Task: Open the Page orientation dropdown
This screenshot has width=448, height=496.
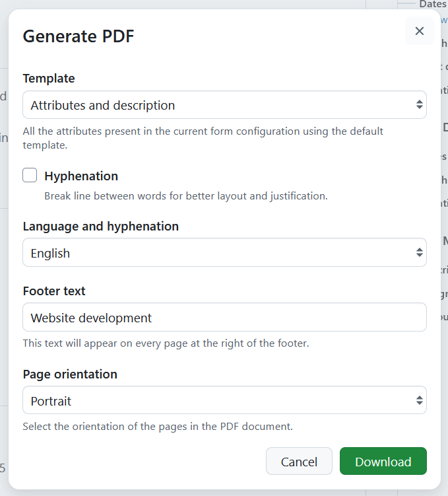Action: pos(218,401)
